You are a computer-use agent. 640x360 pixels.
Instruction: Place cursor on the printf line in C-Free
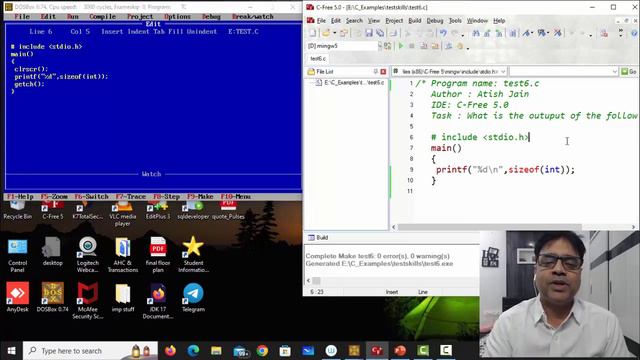click(x=505, y=169)
